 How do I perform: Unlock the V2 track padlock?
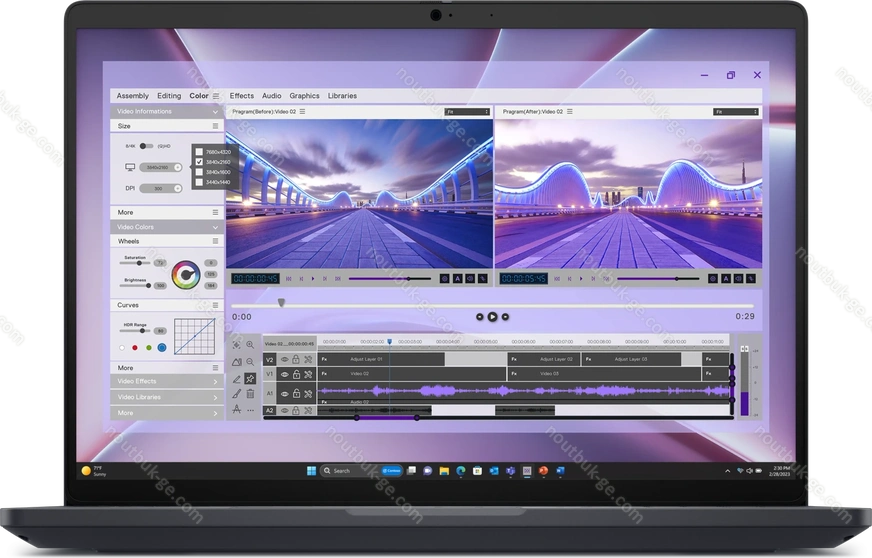tap(296, 359)
